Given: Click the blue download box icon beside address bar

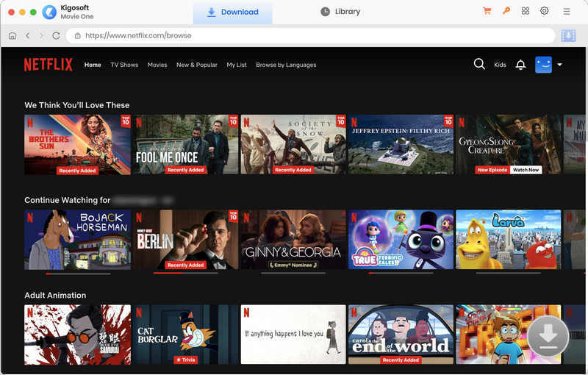Looking at the screenshot, I should [568, 35].
